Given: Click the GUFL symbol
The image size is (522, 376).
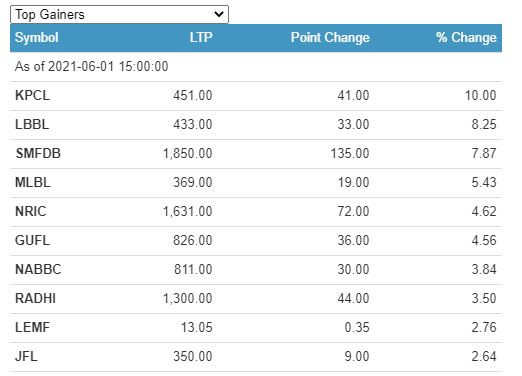Looking at the screenshot, I should coord(32,240).
